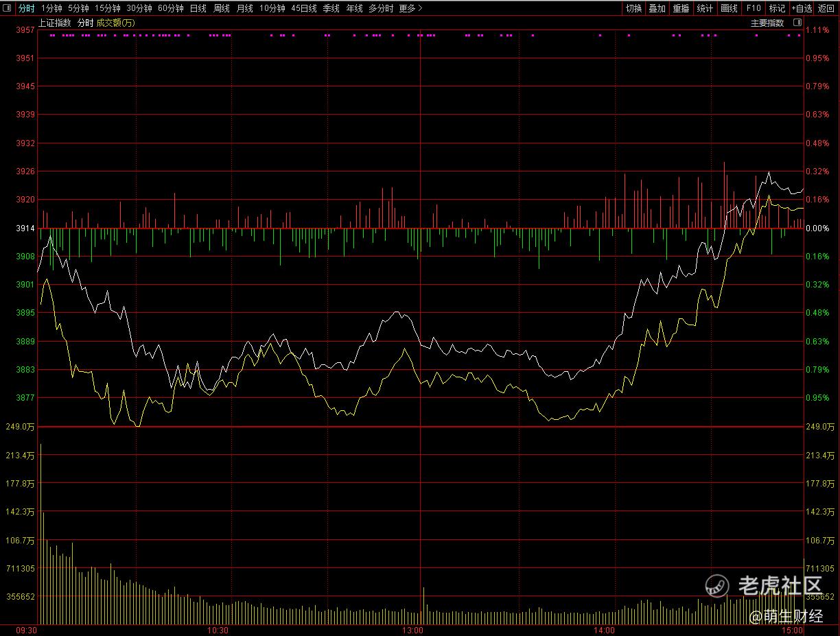Viewport: 840px width, 636px height.
Task: Click the 3914 baseline price label
Action: (26, 228)
